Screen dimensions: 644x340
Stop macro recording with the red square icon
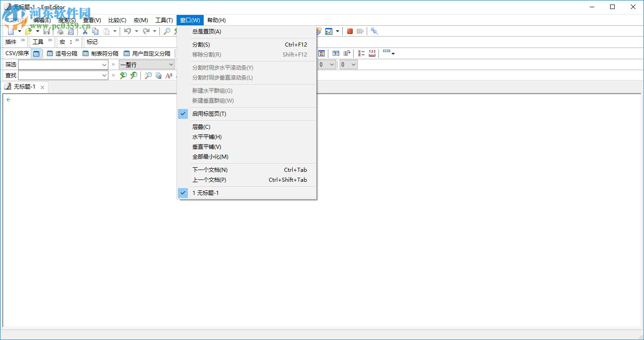(350, 31)
